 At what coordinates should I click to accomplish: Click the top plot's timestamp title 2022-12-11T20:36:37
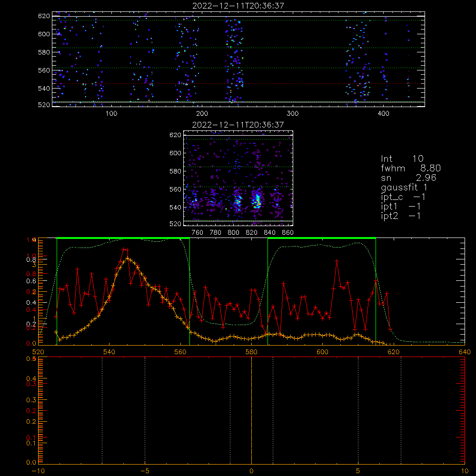(x=238, y=5)
